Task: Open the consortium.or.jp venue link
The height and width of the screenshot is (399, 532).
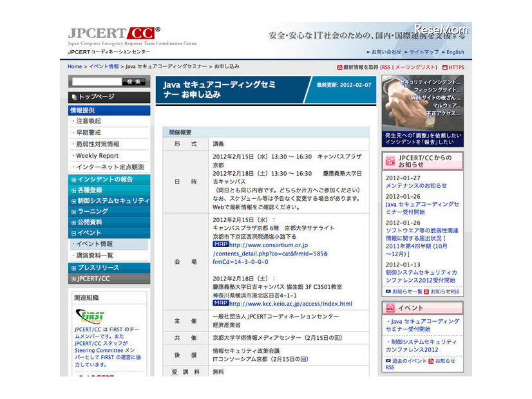Action: (267, 245)
